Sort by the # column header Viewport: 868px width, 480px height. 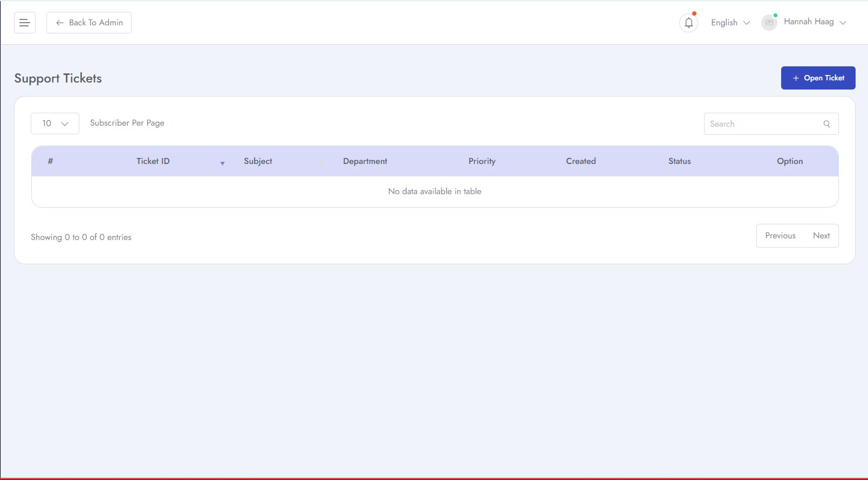(x=50, y=161)
